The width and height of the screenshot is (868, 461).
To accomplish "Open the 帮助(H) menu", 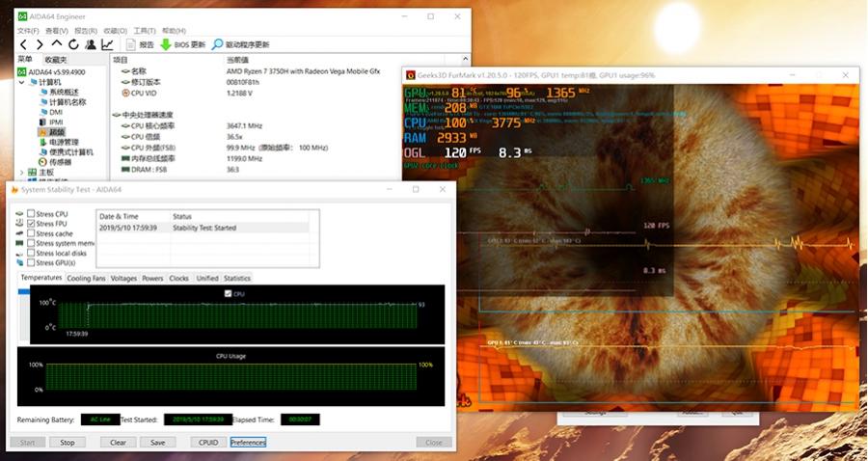I will pyautogui.click(x=174, y=31).
